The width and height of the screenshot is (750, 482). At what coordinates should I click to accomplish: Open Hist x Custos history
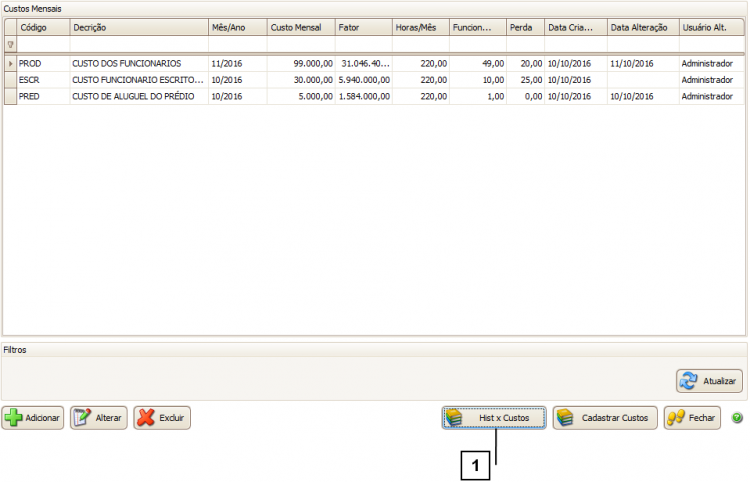[x=494, y=418]
